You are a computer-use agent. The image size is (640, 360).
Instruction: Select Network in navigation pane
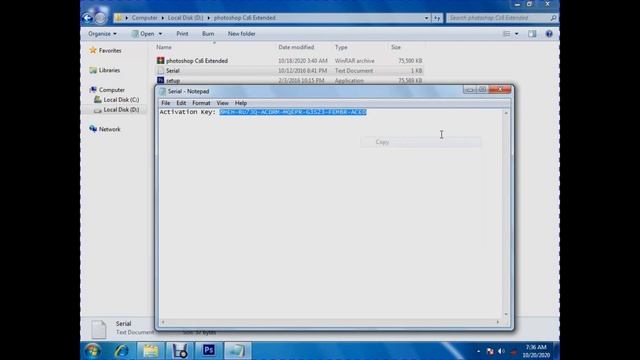coord(109,129)
